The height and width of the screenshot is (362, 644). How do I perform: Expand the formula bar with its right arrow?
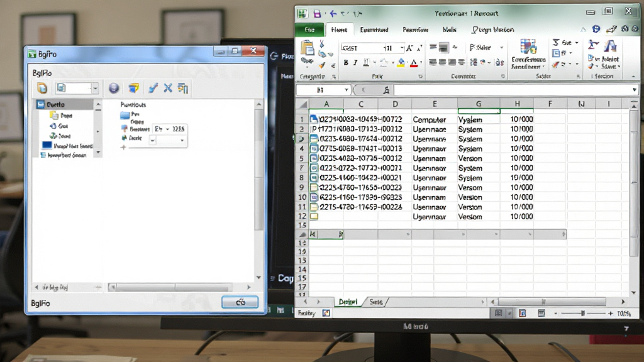[635, 90]
